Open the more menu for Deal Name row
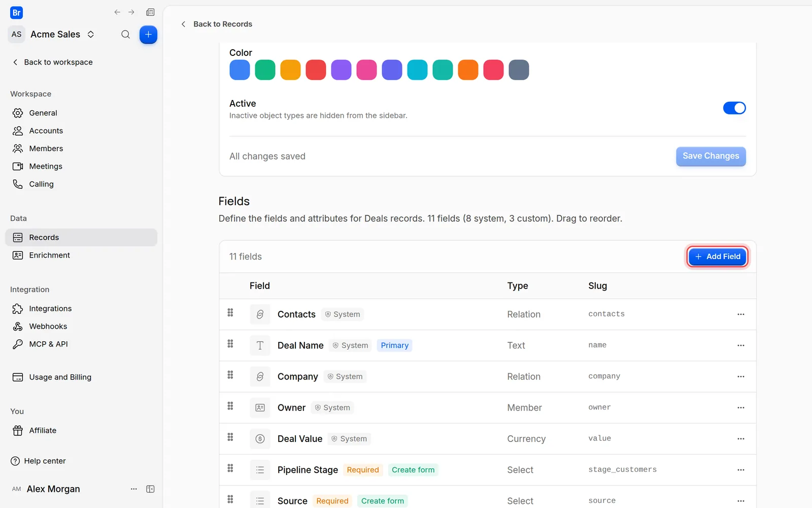 [741, 345]
